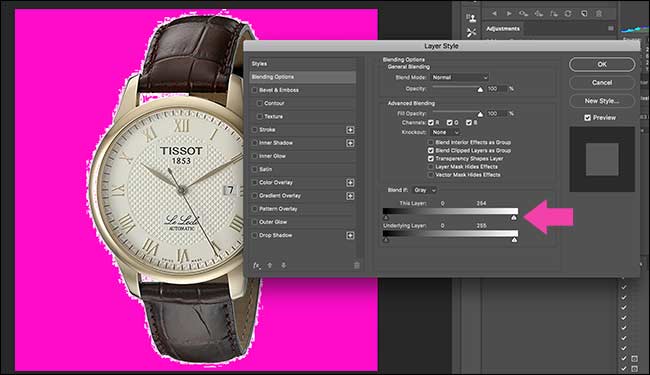Image resolution: width=650 pixels, height=375 pixels.
Task: Click the plus icon beside Gradient Overlay
Action: click(x=350, y=196)
